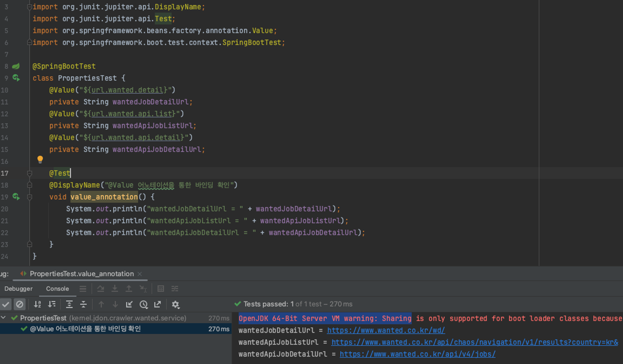Collapse the PropertiesTest tree node
The image size is (623, 364).
tap(3, 318)
